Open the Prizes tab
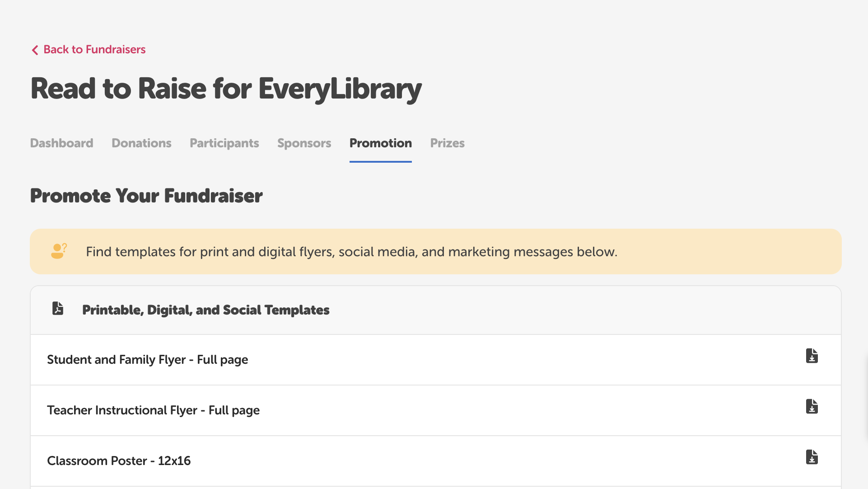 (447, 143)
